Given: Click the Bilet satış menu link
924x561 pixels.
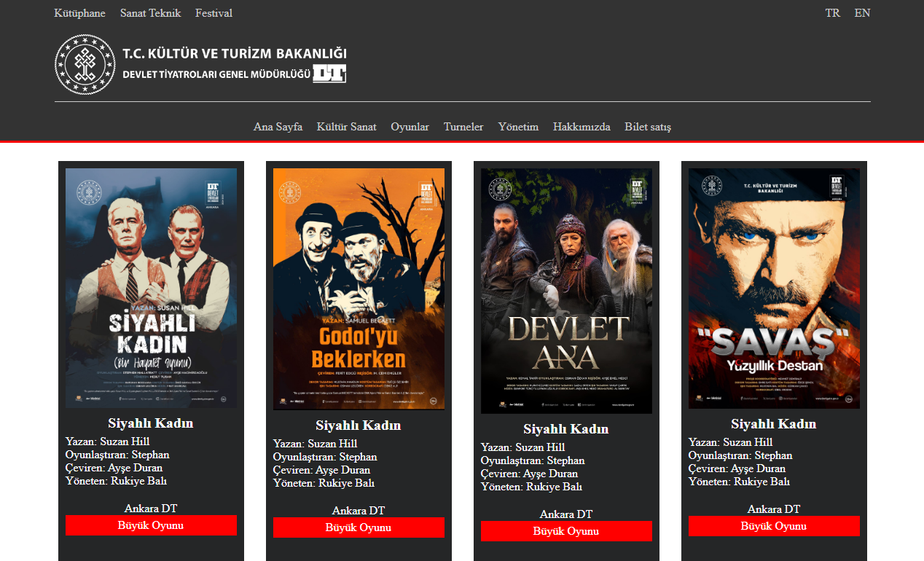Looking at the screenshot, I should pyautogui.click(x=647, y=127).
